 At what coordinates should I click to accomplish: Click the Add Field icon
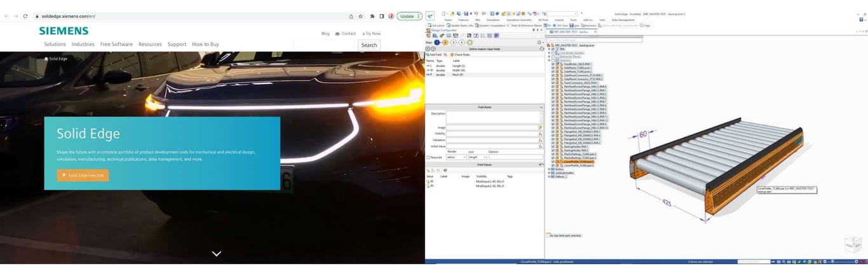click(428, 55)
